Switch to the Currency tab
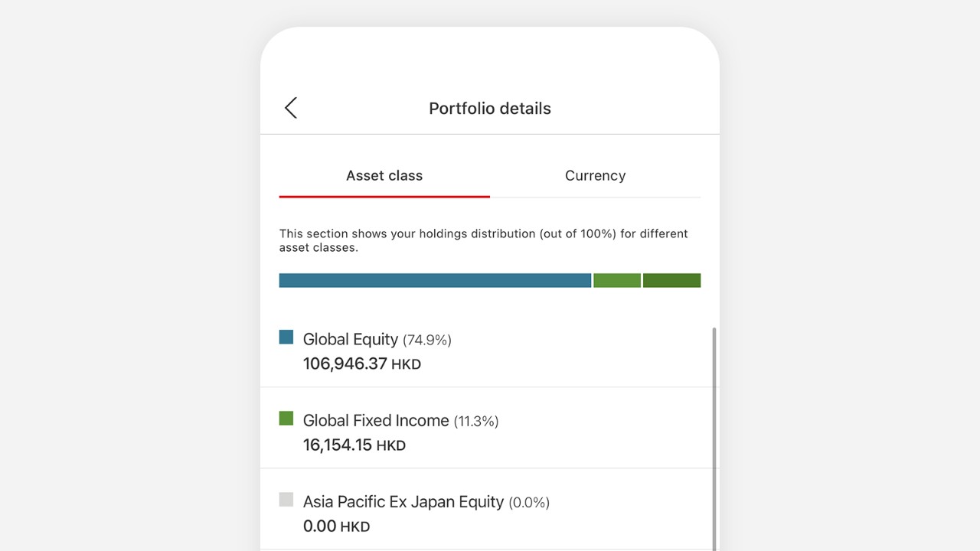The image size is (980, 551). tap(595, 175)
